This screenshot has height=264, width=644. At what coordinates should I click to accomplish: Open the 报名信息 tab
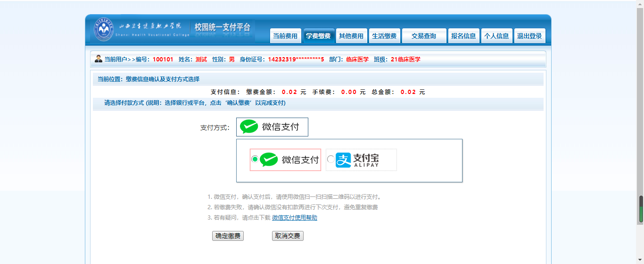tap(463, 36)
